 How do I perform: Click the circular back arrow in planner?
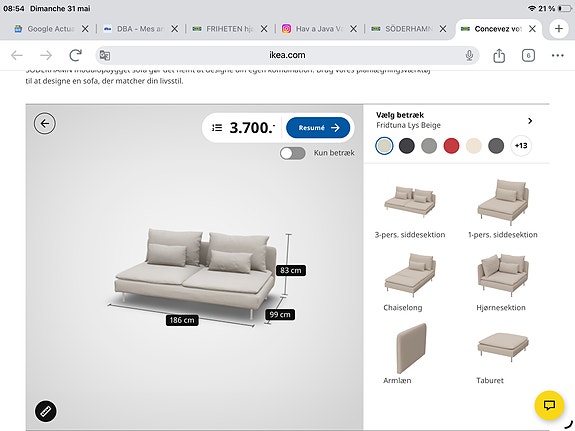point(45,123)
